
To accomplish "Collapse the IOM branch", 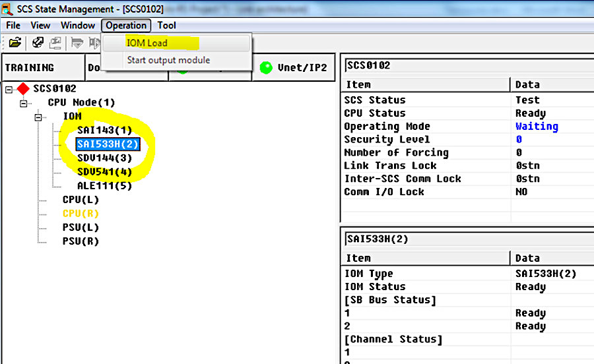I will tap(38, 117).
